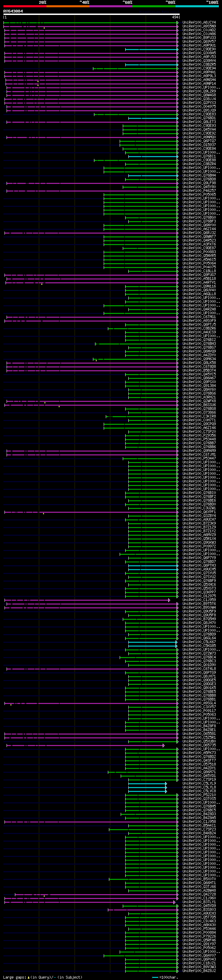Screen dimensions: 222x980
Task: Open hit UniRef100_B3TLY1
Action: point(199,902)
